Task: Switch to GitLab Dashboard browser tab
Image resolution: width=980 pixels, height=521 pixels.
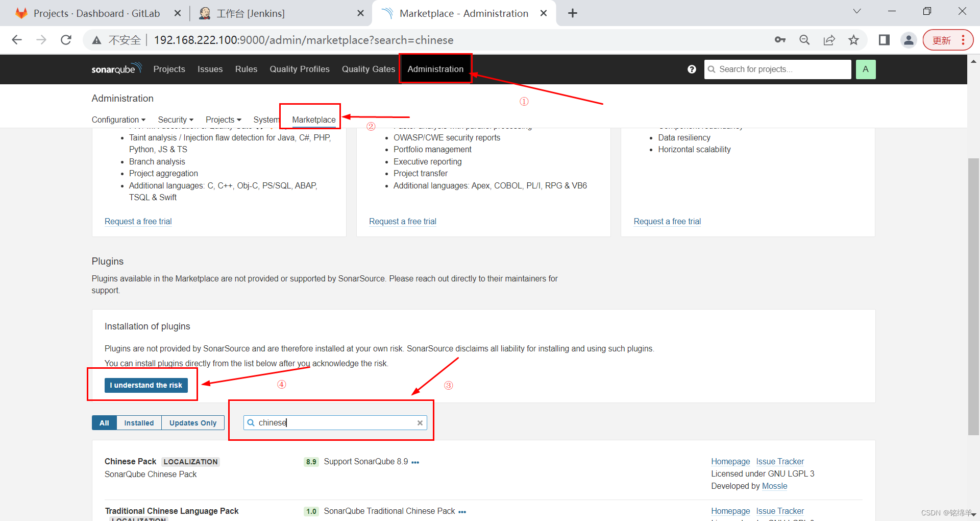Action: [x=96, y=13]
